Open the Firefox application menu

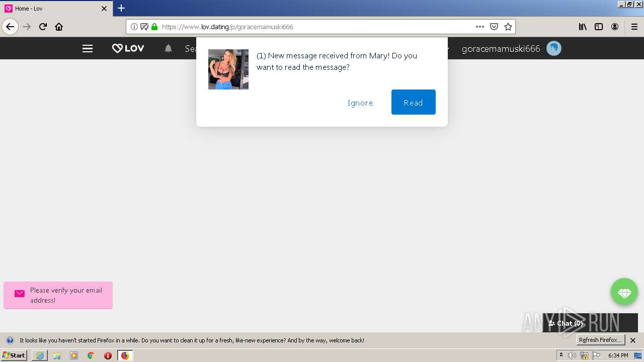click(x=634, y=27)
